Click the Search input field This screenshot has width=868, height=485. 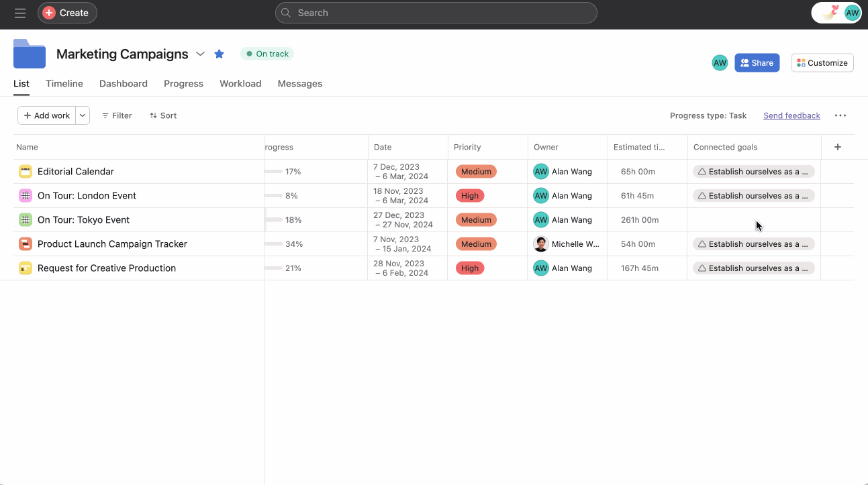coord(436,13)
